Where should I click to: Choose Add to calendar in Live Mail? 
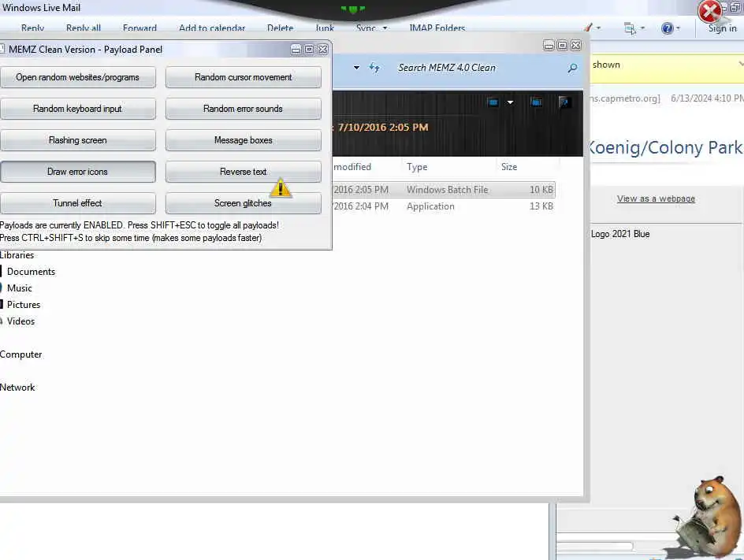click(x=212, y=28)
